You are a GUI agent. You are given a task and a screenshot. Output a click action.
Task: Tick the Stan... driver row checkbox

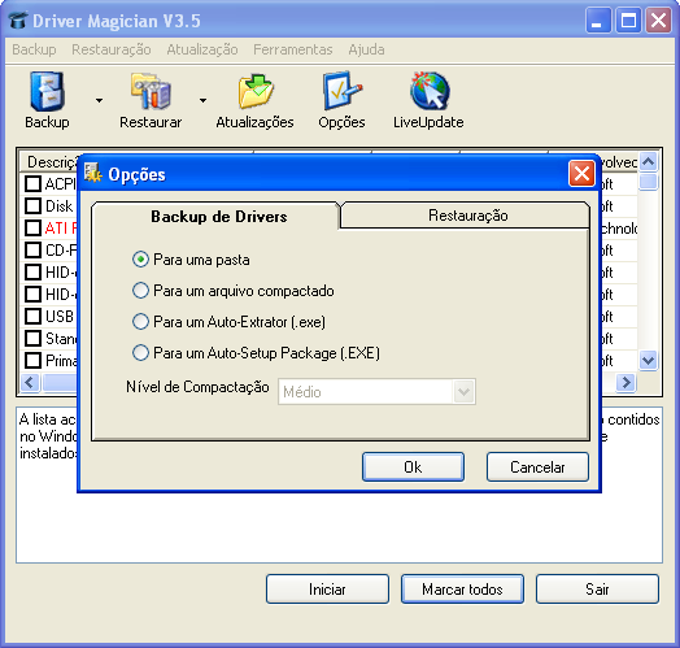[33, 338]
